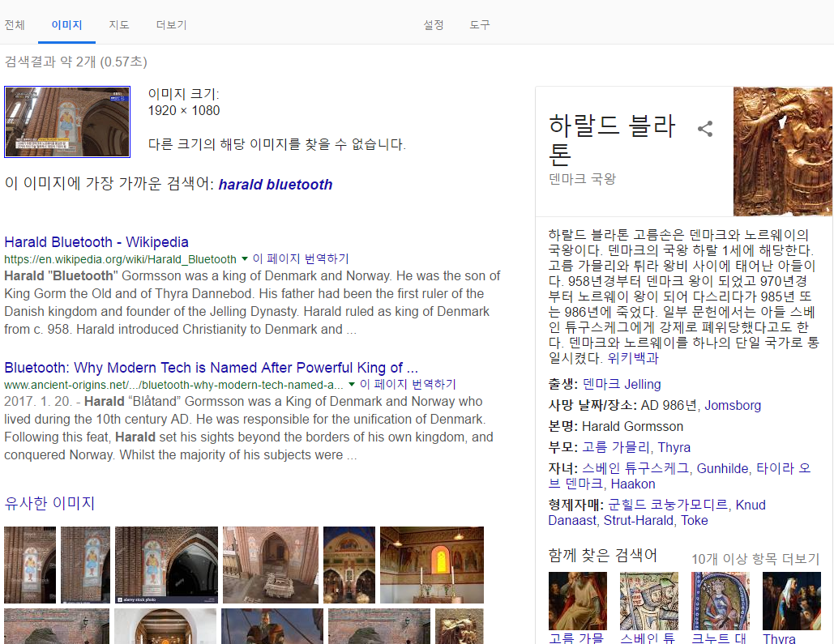This screenshot has height=644, width=834.
Task: Click the 유사한 이미지 heading link
Action: point(49,504)
